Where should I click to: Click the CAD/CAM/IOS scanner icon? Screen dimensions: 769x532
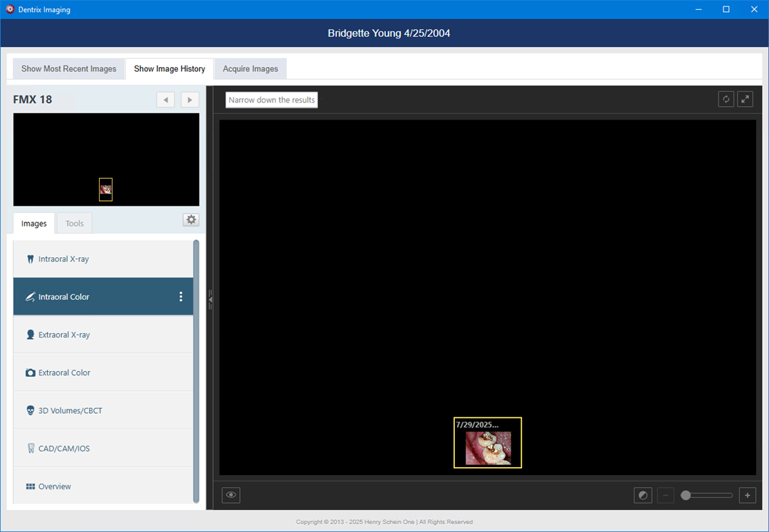click(x=31, y=448)
